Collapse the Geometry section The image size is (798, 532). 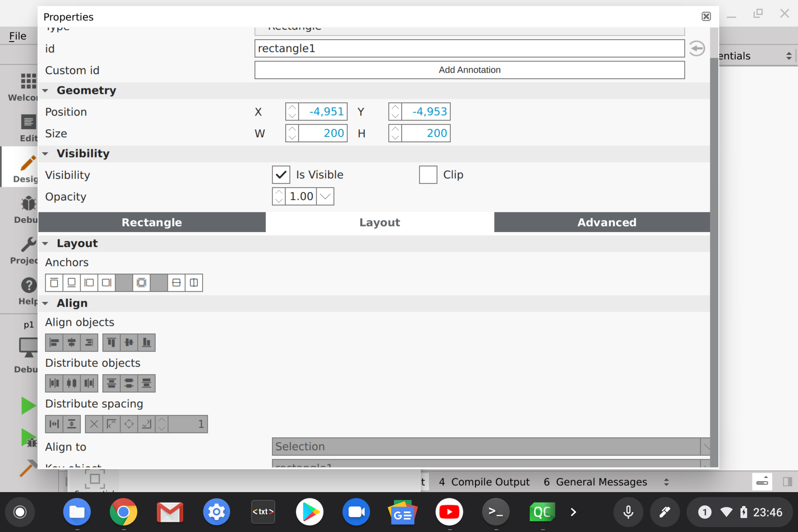pyautogui.click(x=45, y=90)
